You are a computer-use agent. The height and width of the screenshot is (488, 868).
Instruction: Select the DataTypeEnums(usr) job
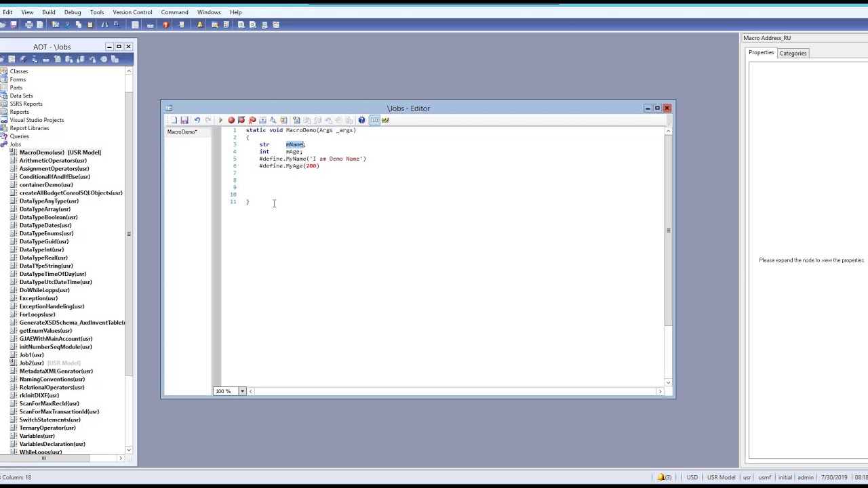tap(46, 233)
